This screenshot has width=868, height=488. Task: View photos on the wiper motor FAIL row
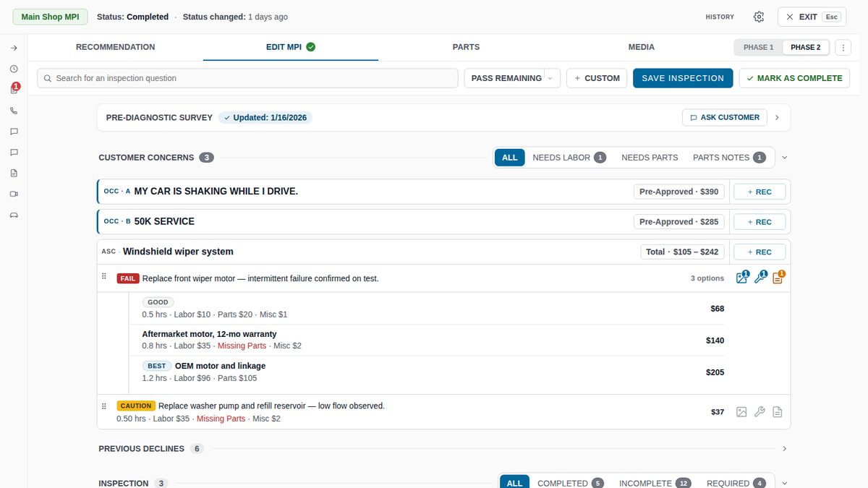click(x=741, y=278)
